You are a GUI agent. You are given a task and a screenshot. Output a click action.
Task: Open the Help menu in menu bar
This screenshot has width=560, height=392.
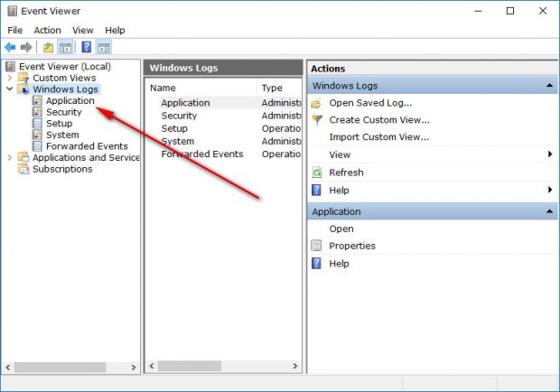115,31
